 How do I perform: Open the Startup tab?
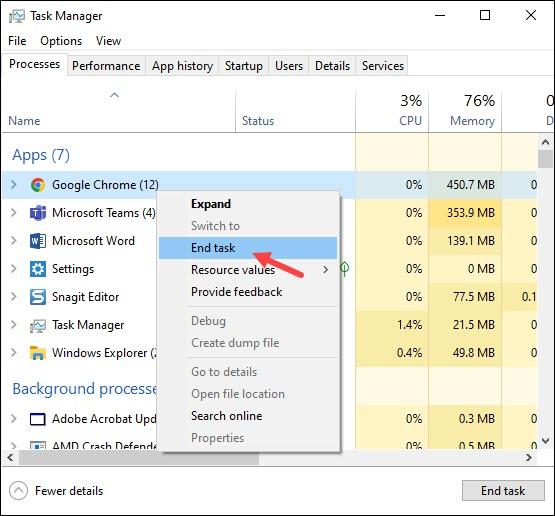pyautogui.click(x=244, y=66)
